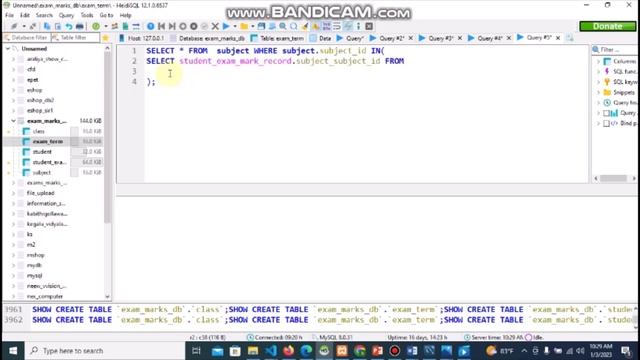
Task: Click the cancel editing X icon
Action: [x=215, y=26]
